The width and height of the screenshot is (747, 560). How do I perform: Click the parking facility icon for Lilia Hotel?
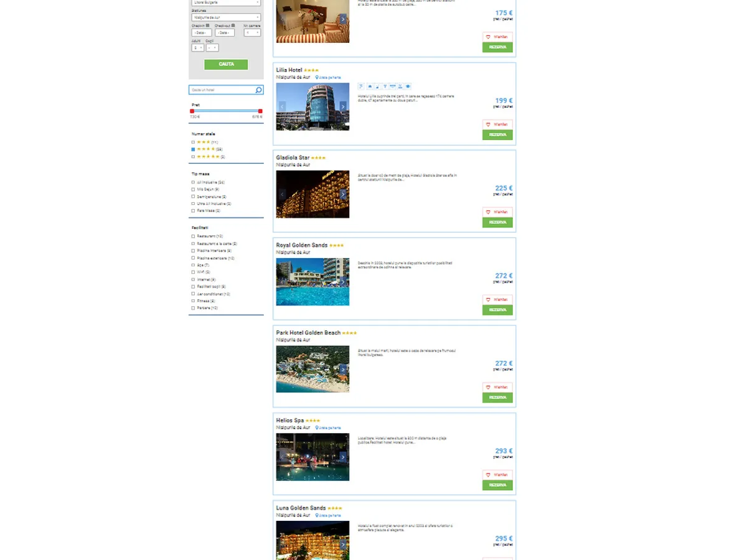[x=361, y=86]
